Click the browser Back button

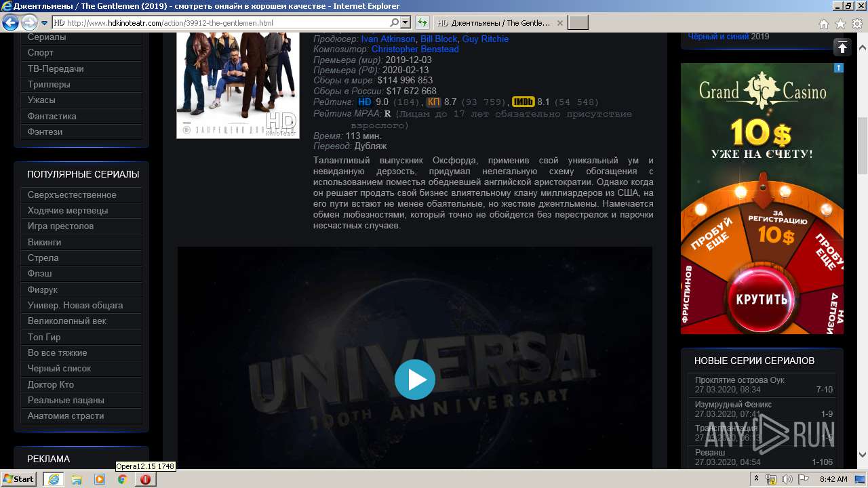[x=11, y=22]
